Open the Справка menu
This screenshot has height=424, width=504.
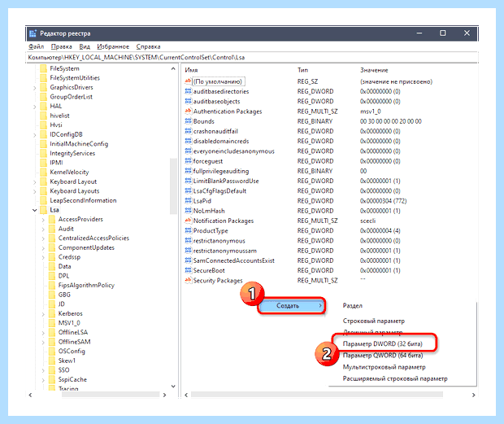tap(148, 46)
